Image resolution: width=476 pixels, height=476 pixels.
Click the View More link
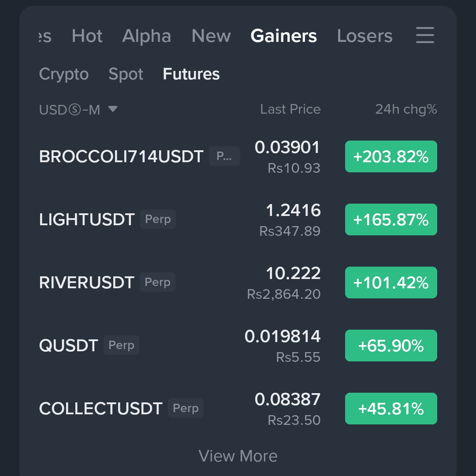[238, 456]
